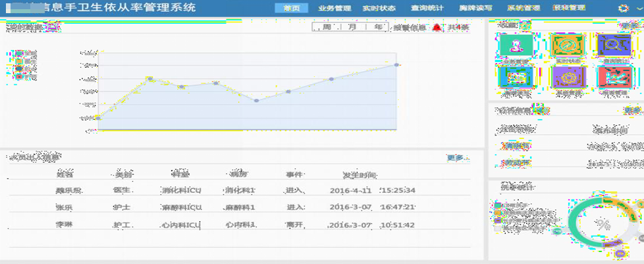644x264 pixels.
Task: Open the 清明节 announcement
Action: [x=516, y=145]
